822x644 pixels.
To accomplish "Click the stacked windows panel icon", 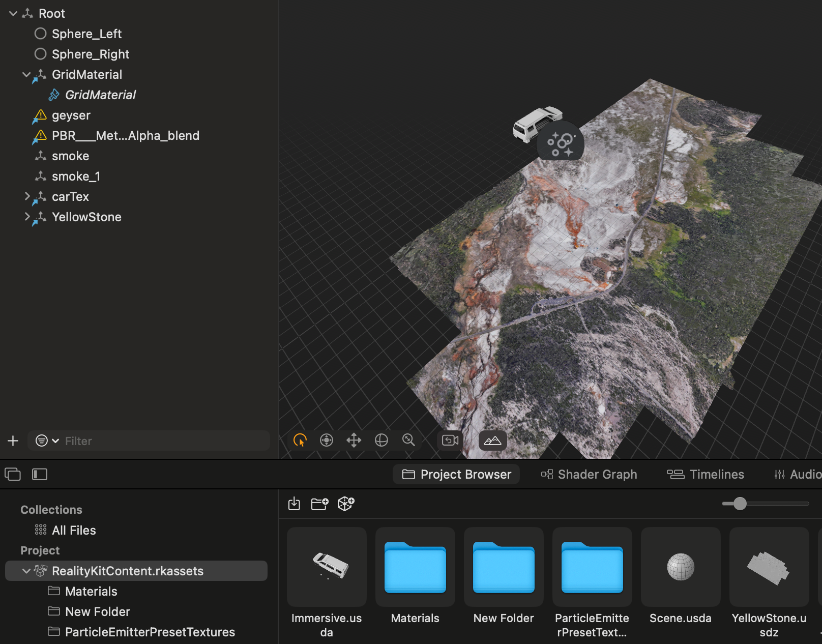I will click(x=13, y=474).
